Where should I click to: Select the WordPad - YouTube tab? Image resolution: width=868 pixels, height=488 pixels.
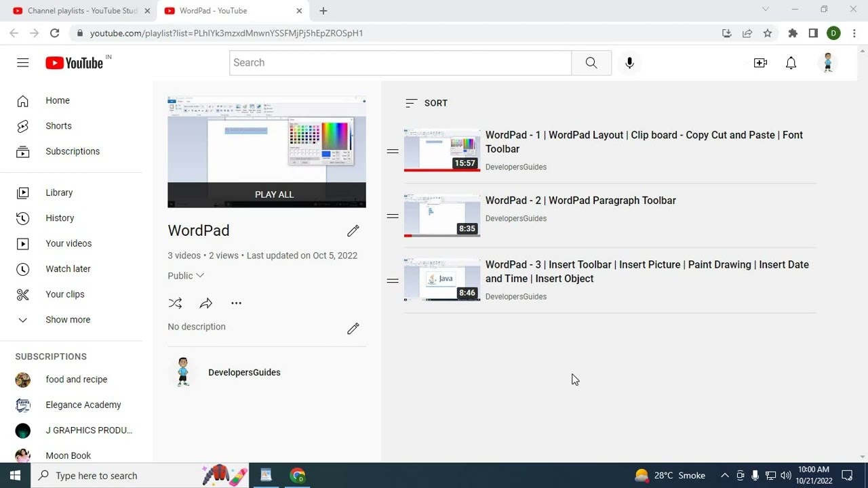(233, 11)
